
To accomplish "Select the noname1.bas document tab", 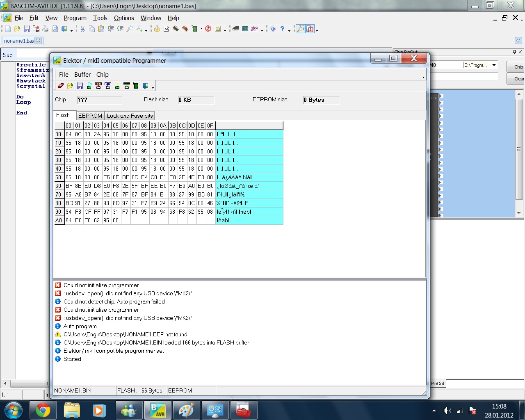I will coord(19,41).
